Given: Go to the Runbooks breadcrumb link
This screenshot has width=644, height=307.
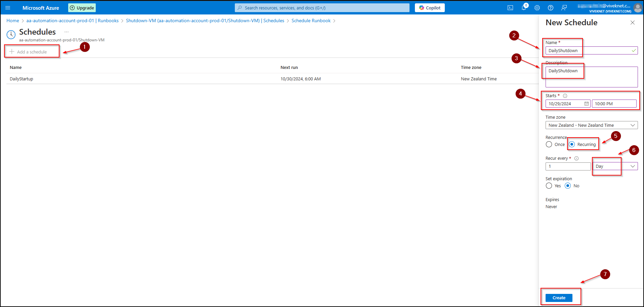Looking at the screenshot, I should (x=73, y=21).
